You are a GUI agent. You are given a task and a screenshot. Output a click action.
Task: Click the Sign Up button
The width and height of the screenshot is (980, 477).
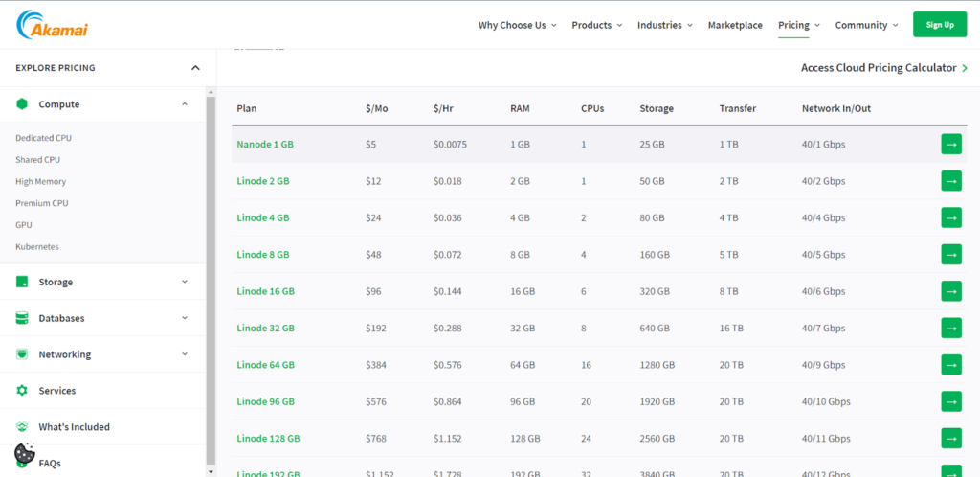pos(940,25)
